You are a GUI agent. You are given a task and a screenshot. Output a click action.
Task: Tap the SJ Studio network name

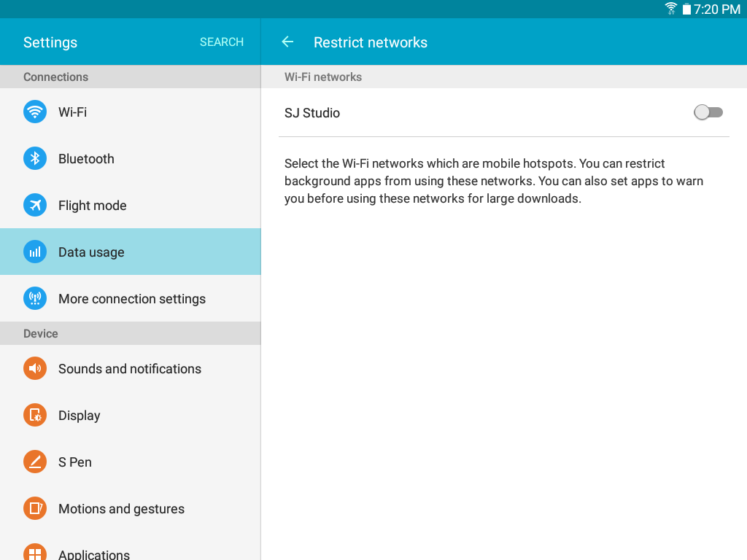312,113
